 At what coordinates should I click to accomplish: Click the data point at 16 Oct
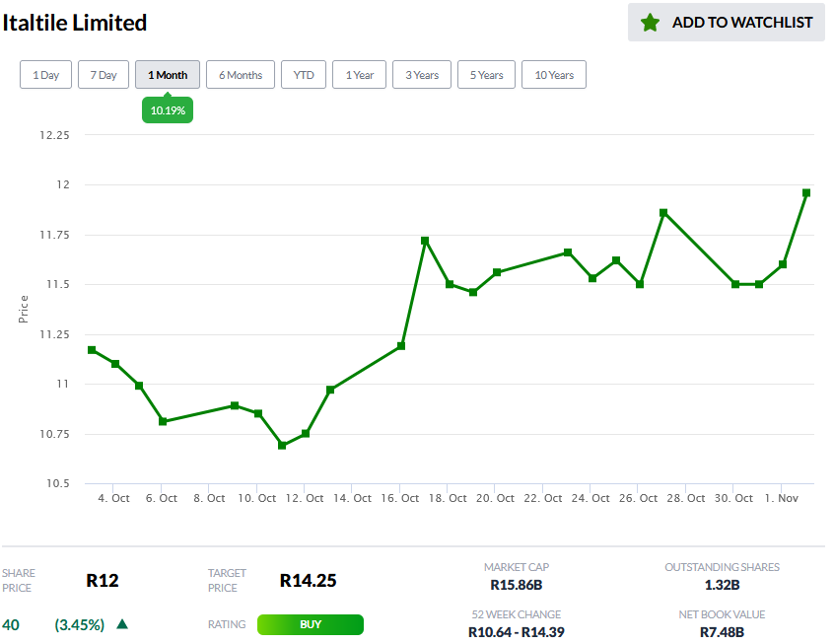click(x=401, y=346)
